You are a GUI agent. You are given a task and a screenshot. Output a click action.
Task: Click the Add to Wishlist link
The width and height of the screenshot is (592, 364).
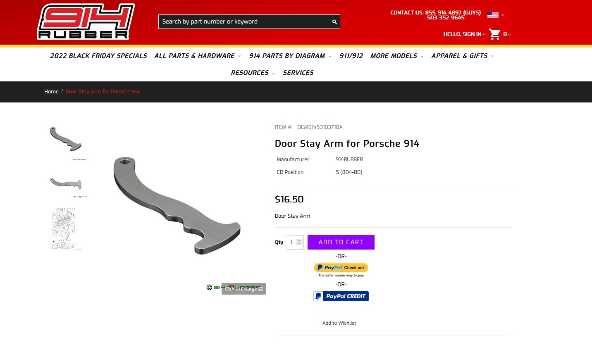(339, 323)
